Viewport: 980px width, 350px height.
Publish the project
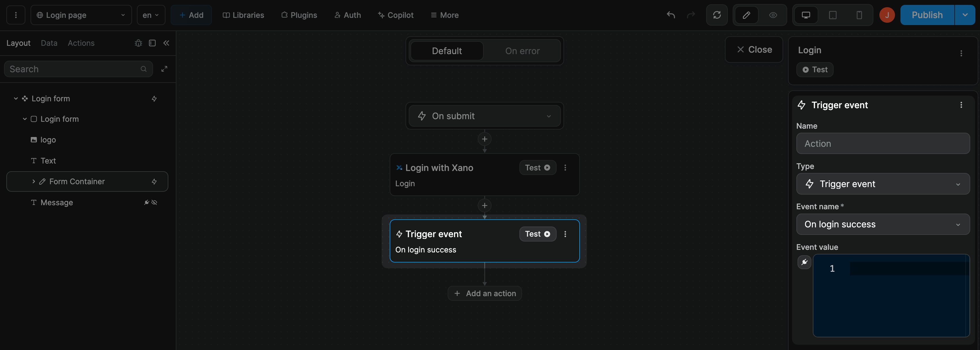927,15
